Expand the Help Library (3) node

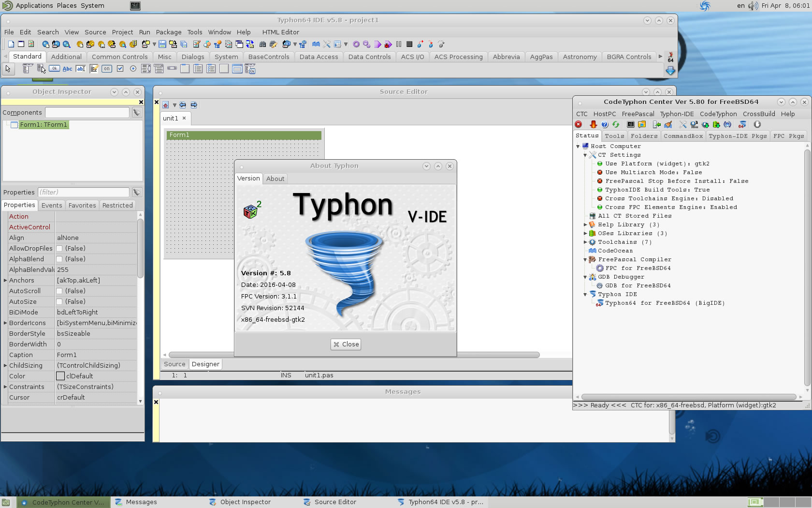pyautogui.click(x=585, y=225)
